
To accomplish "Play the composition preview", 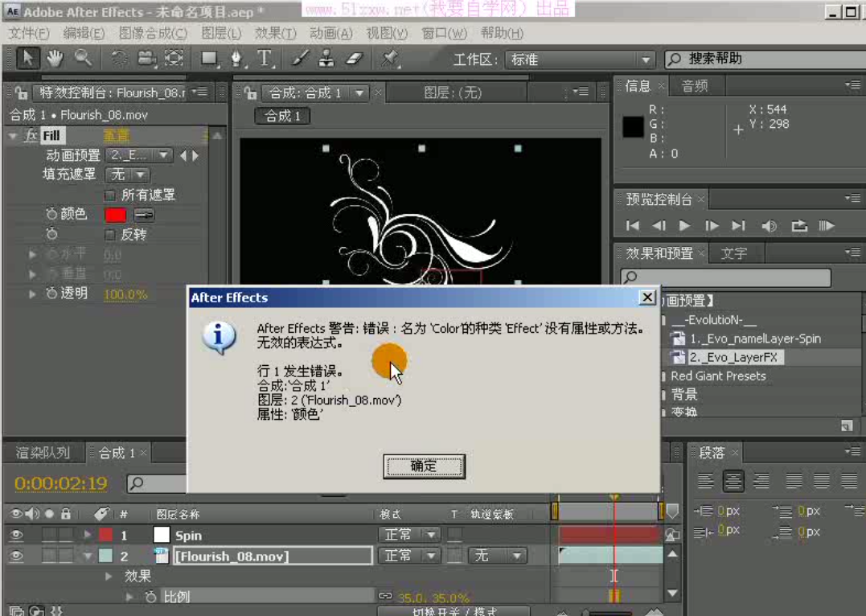I will tap(684, 225).
